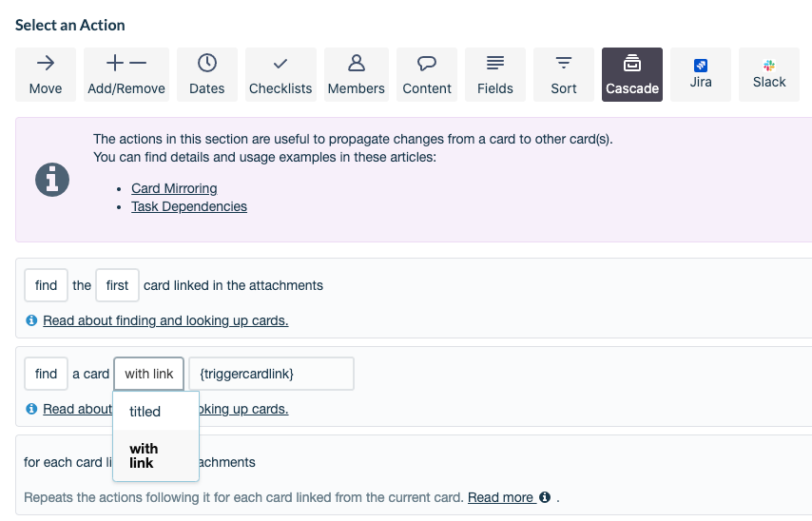Viewport: 812px width, 521px height.
Task: Open the Sort actions tab
Action: coord(564,74)
